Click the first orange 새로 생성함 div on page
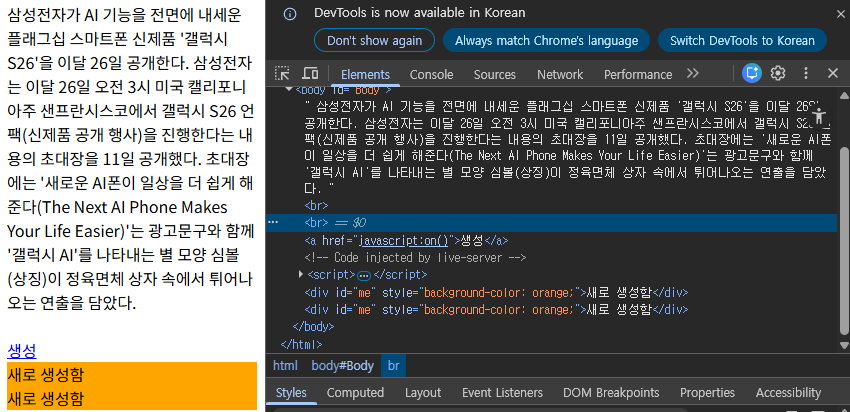Screen dimensions: 850x412 click(x=132, y=374)
